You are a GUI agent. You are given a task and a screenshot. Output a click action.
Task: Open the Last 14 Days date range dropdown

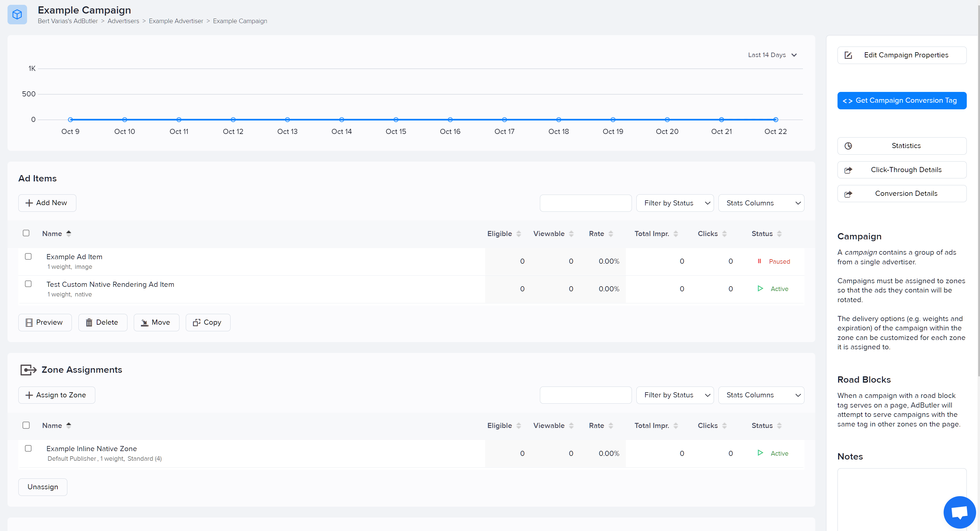point(772,55)
